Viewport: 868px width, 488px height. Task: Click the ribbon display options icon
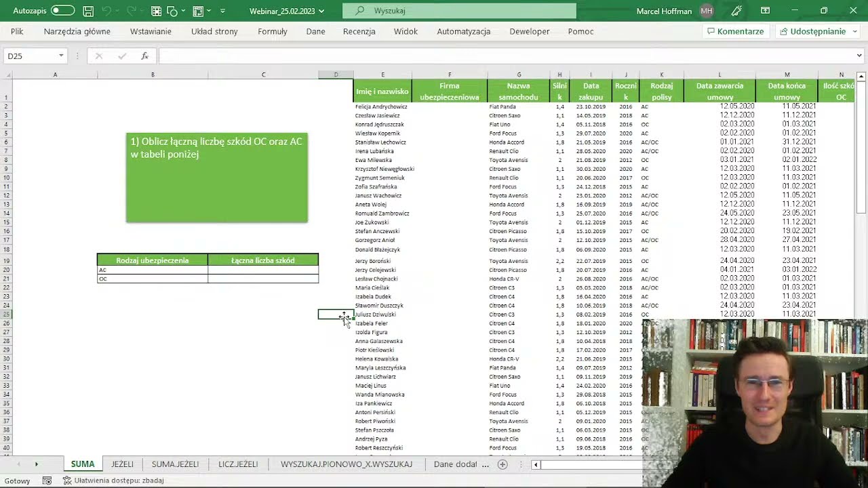coord(766,11)
